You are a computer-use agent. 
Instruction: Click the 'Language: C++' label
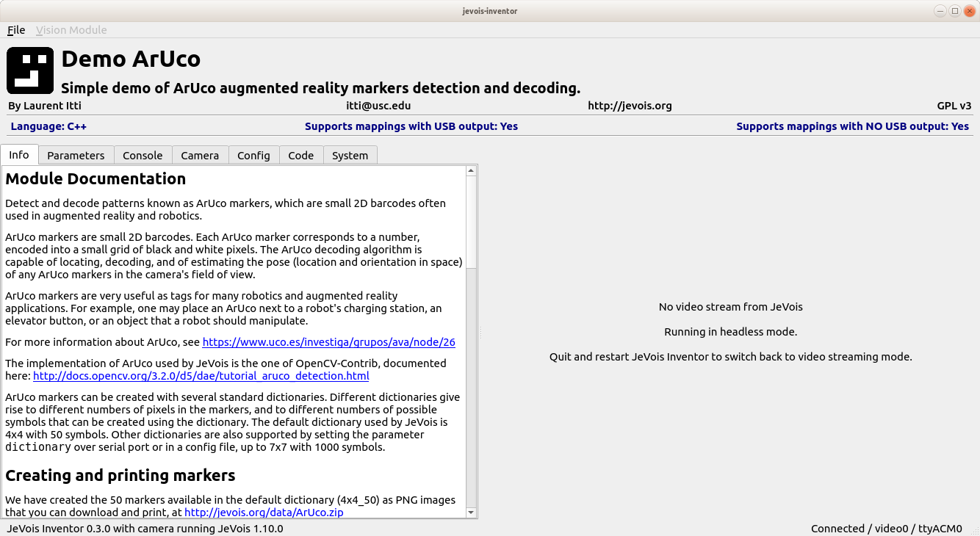48,126
